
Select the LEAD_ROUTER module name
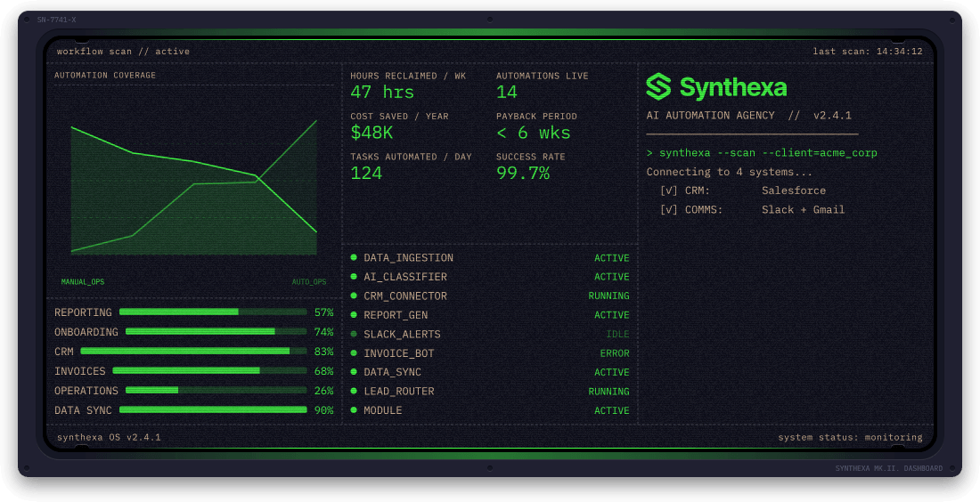pyautogui.click(x=399, y=392)
